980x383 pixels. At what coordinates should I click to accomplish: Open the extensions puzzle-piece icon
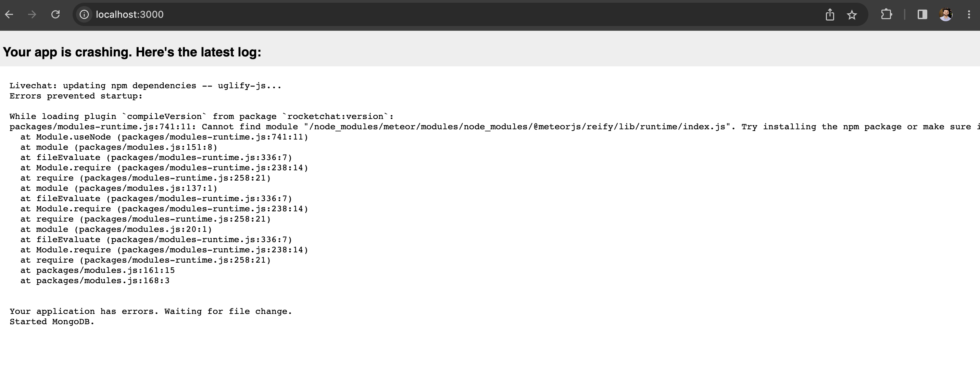887,14
